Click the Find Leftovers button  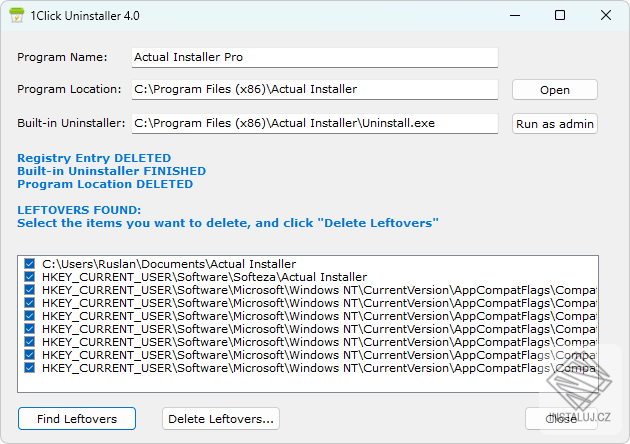click(76, 419)
